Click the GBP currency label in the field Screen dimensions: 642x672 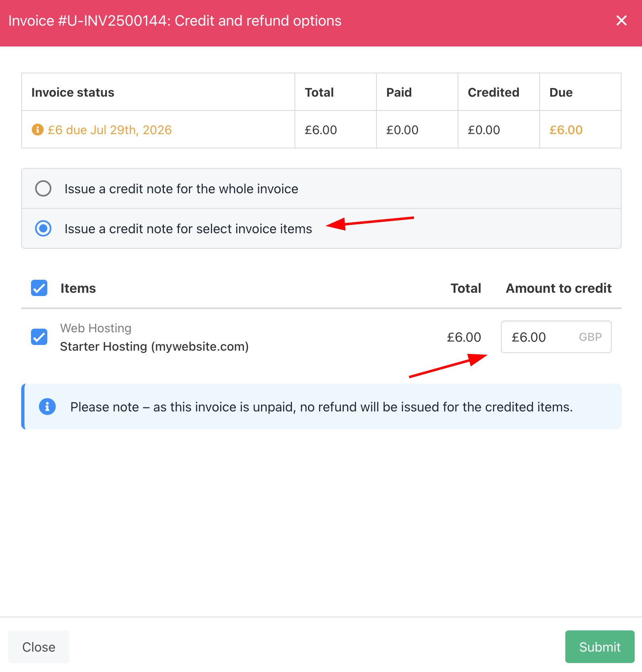[590, 337]
